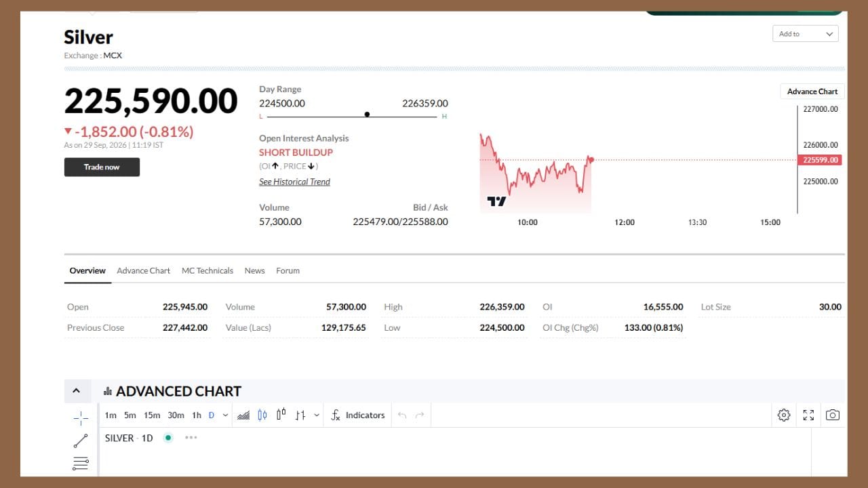Screen dimensions: 868x488
Task: Open the MC Technicals tab
Action: [208, 270]
